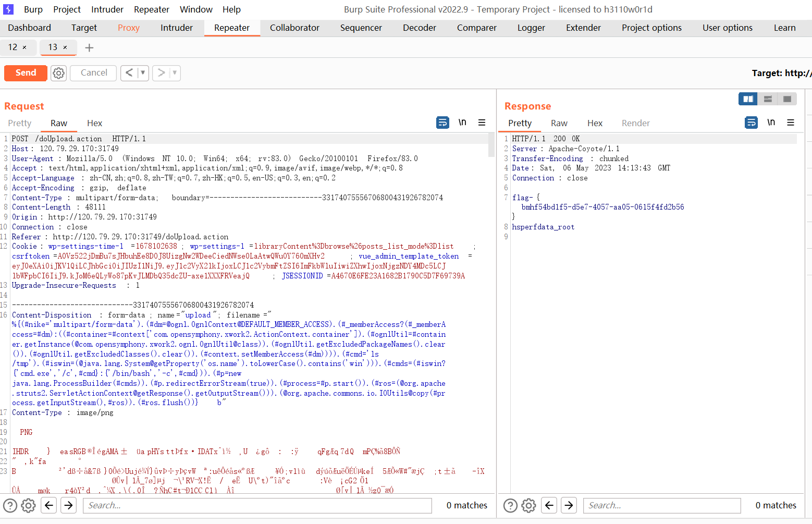812x524 pixels.
Task: Select side-by-side split layout view
Action: [748, 99]
